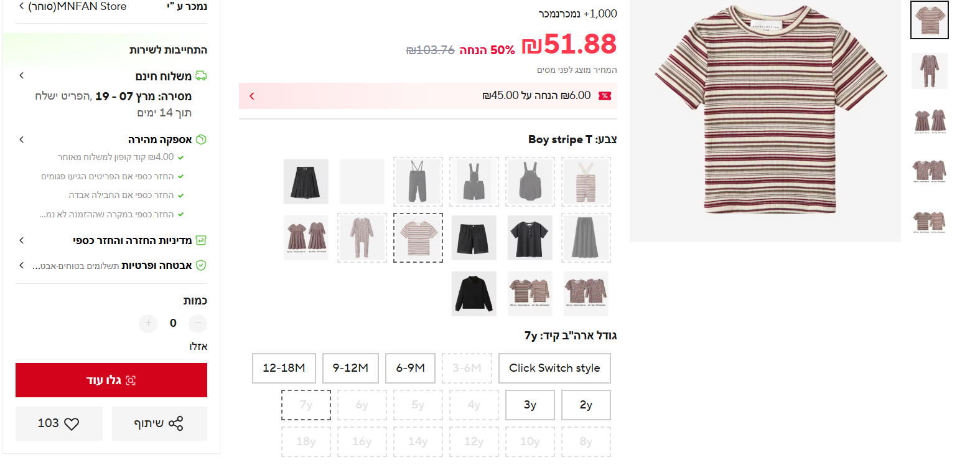View the floral romper thumbnail in gallery
Screen dimensions: 980x467
930,70
